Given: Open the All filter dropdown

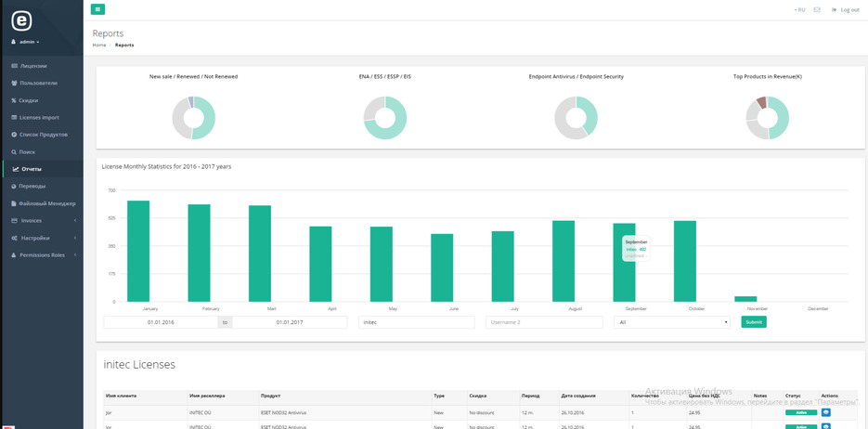Looking at the screenshot, I should (x=672, y=322).
